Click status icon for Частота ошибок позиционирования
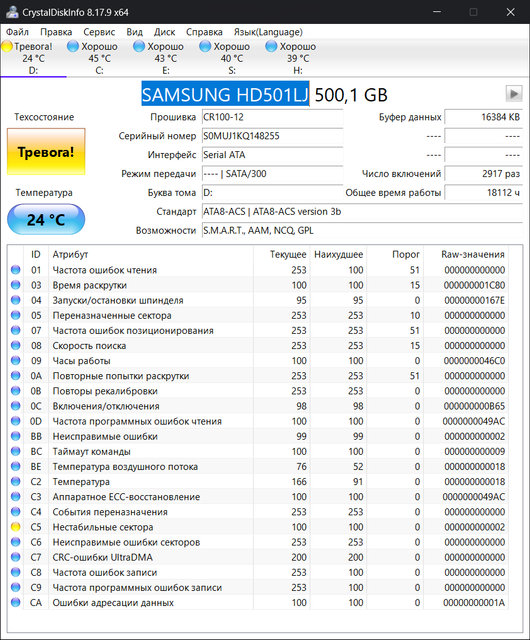Viewport: 530px width, 640px height. [x=16, y=330]
